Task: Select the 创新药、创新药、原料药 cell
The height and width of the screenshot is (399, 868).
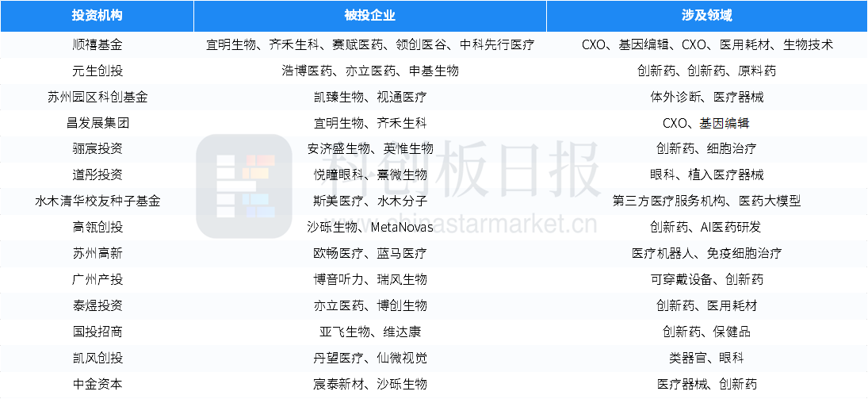Action: tap(707, 71)
